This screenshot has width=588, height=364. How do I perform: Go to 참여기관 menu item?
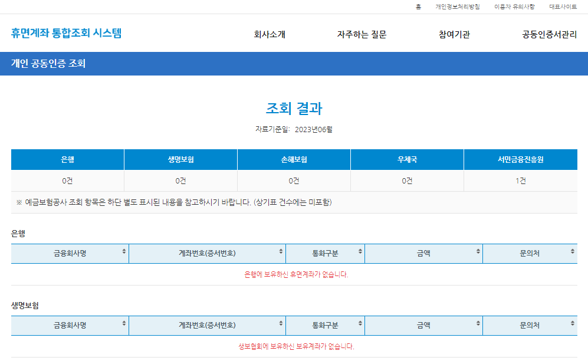point(454,35)
